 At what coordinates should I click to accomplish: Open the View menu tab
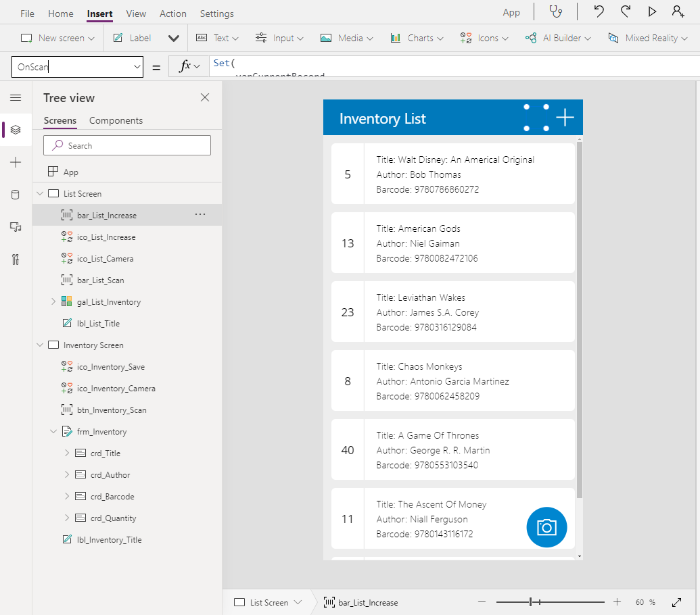click(x=136, y=14)
